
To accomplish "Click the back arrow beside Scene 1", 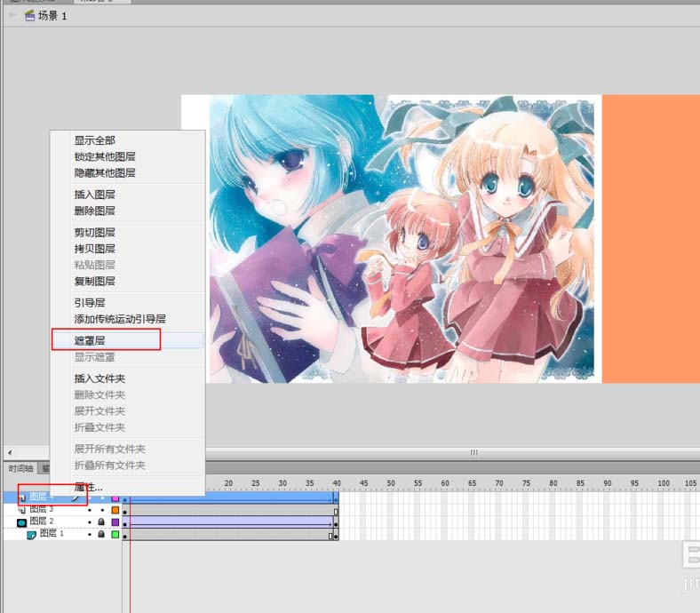I will click(x=12, y=16).
